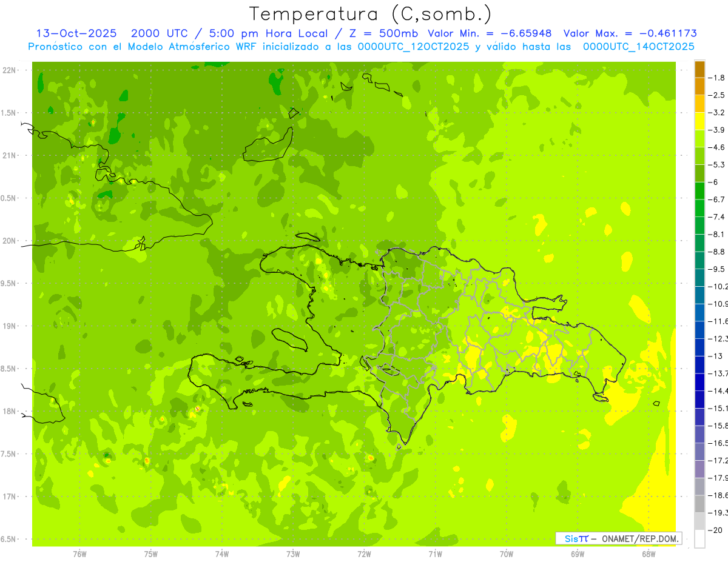This screenshot has width=728, height=562.
Task: Pick the green swatch between -6 and -6.7
Action: click(699, 191)
